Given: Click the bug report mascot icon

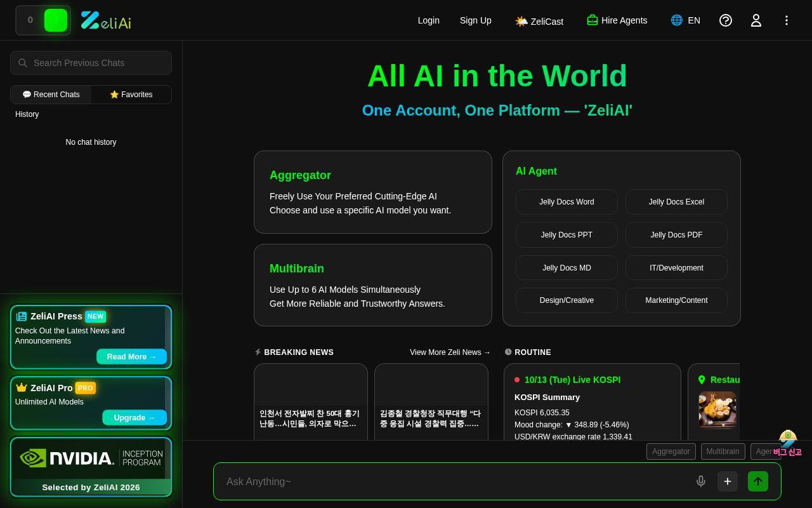Looking at the screenshot, I should coord(787,443).
